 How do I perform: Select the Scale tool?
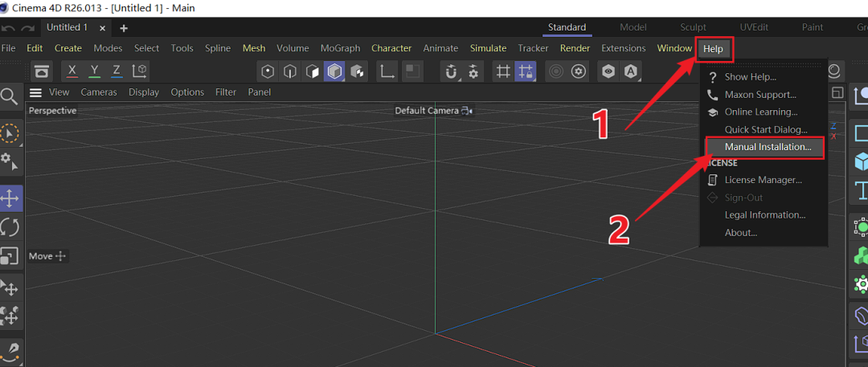coord(10,255)
